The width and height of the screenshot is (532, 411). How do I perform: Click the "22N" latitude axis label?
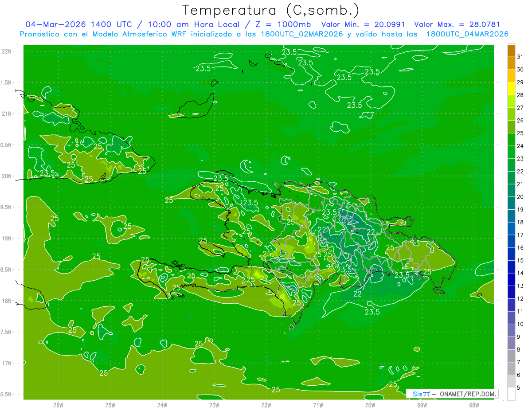8,51
